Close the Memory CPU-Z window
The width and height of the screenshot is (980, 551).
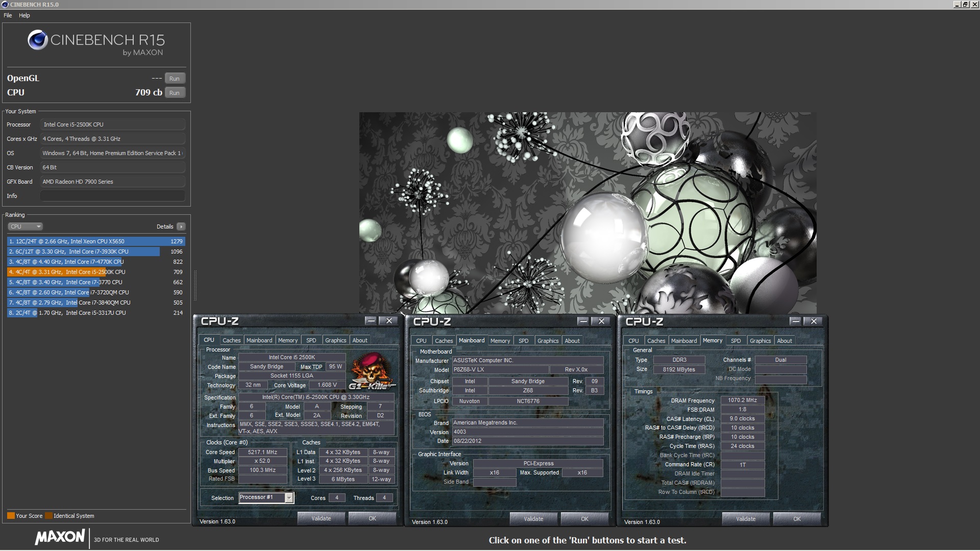pyautogui.click(x=814, y=321)
